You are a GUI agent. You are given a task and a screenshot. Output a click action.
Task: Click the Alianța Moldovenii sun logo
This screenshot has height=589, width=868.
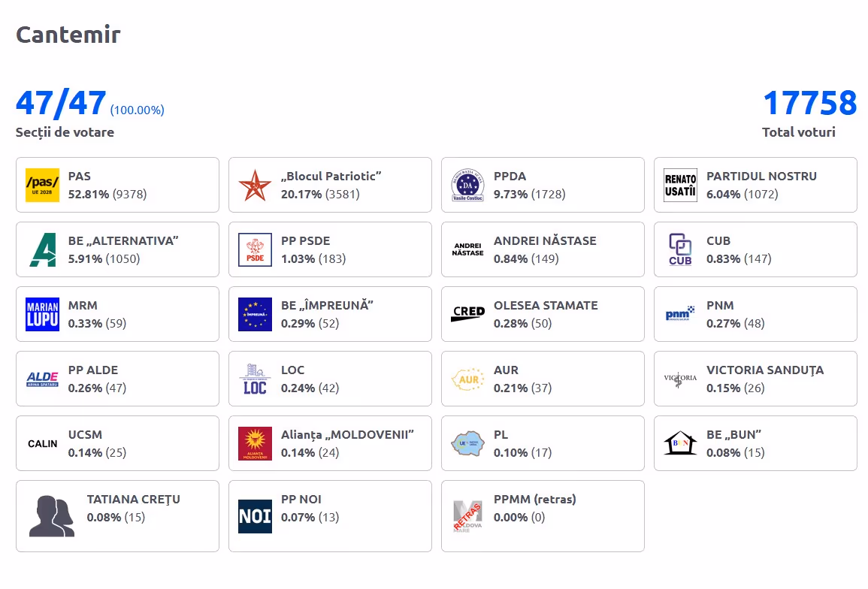pyautogui.click(x=256, y=444)
